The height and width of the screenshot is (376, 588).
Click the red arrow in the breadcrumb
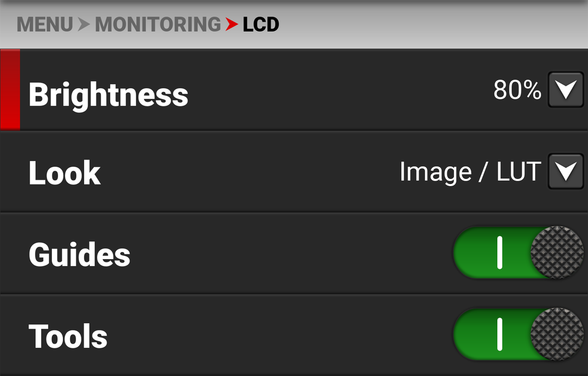click(231, 24)
